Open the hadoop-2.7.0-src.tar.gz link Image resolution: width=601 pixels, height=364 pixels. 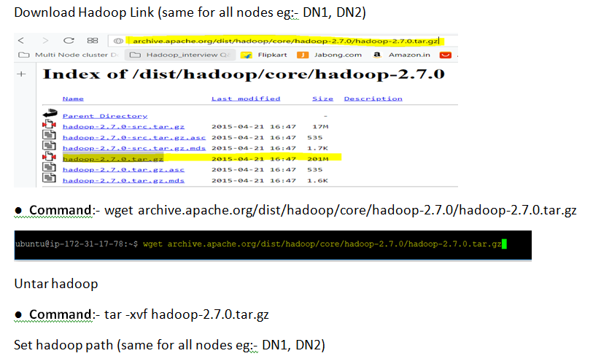tap(123, 126)
